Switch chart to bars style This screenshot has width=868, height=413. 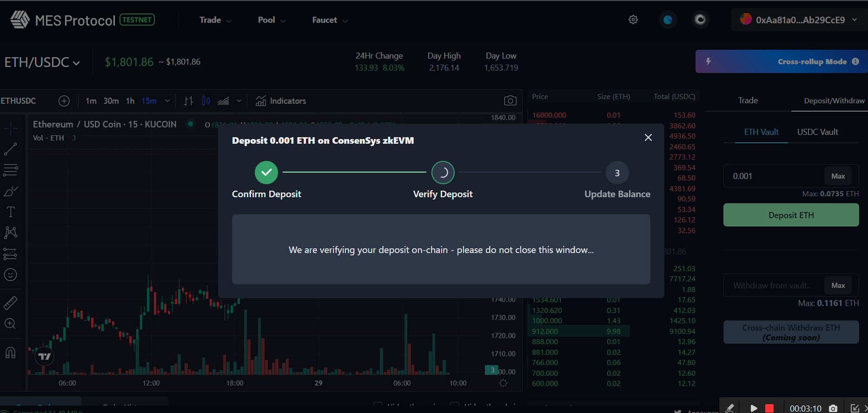coord(188,101)
